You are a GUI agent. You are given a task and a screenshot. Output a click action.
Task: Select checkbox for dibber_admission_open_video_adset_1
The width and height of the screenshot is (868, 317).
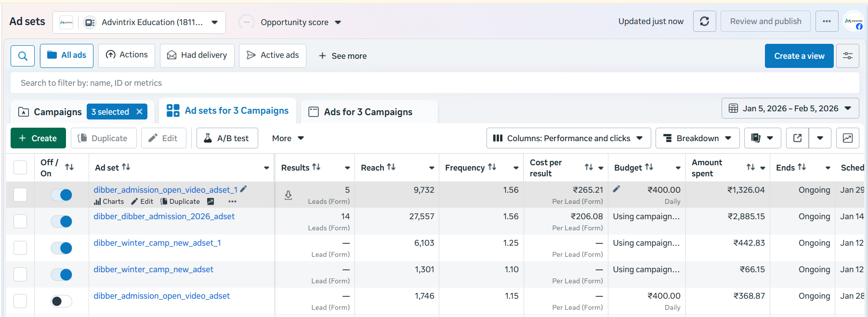(20, 195)
